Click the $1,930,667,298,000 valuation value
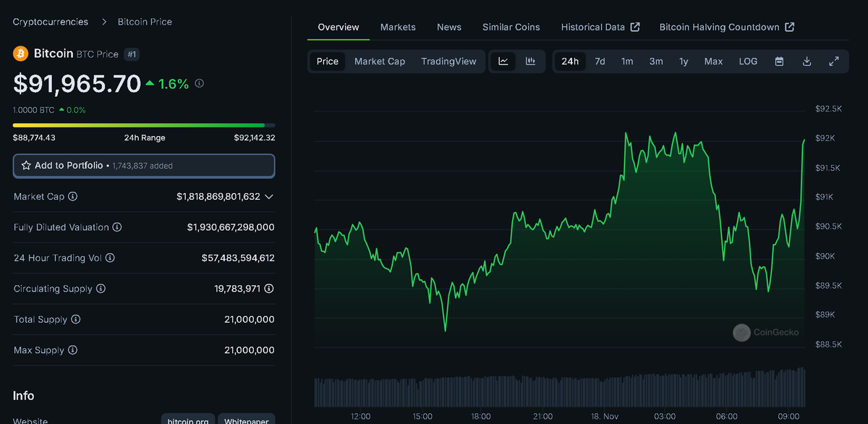Screen dimensions: 868x424 point(231,227)
